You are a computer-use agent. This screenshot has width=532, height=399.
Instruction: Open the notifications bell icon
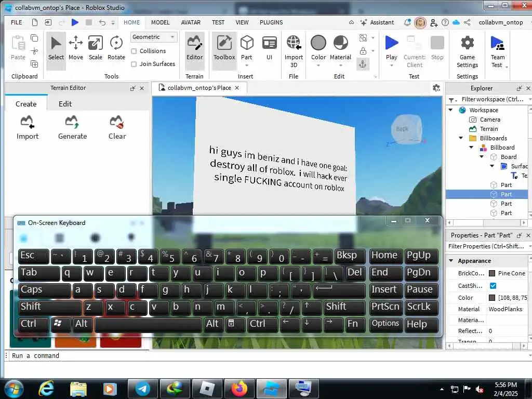[407, 22]
